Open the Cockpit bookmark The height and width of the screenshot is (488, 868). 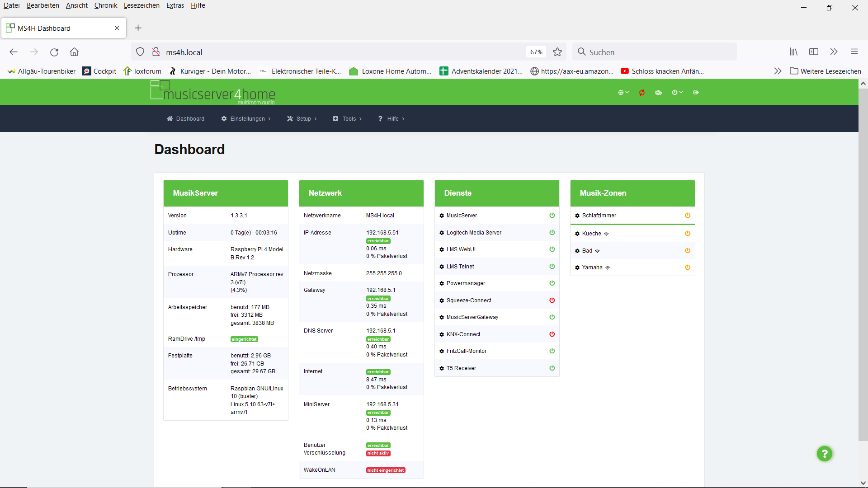point(99,71)
